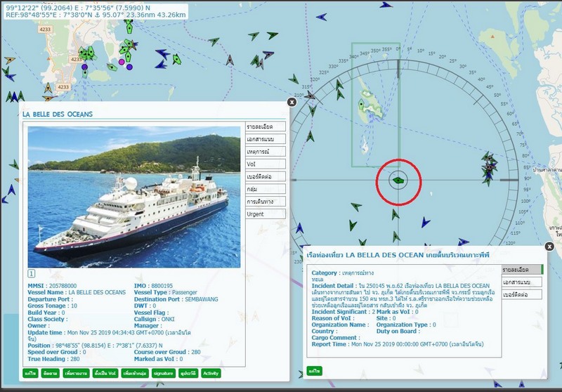Click the signature button
The height and width of the screenshot is (392, 562).
point(164,373)
